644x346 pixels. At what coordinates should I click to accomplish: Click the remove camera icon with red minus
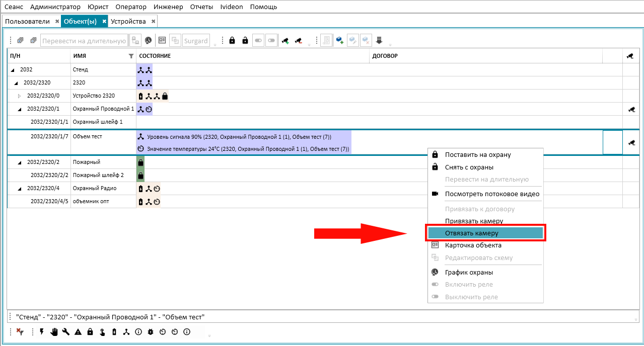[x=298, y=41]
